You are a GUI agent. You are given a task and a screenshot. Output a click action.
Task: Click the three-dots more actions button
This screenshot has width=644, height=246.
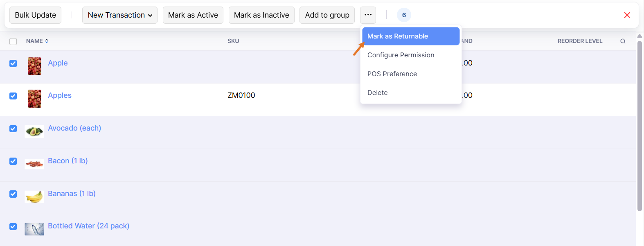coord(368,15)
